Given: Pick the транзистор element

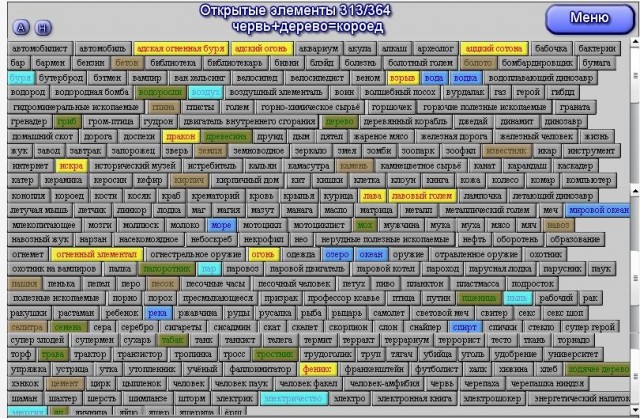Looking at the screenshot, I should (139, 354).
